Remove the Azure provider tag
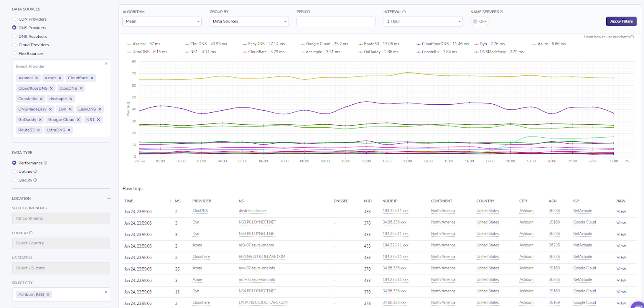644x308 pixels. [x=60, y=78]
